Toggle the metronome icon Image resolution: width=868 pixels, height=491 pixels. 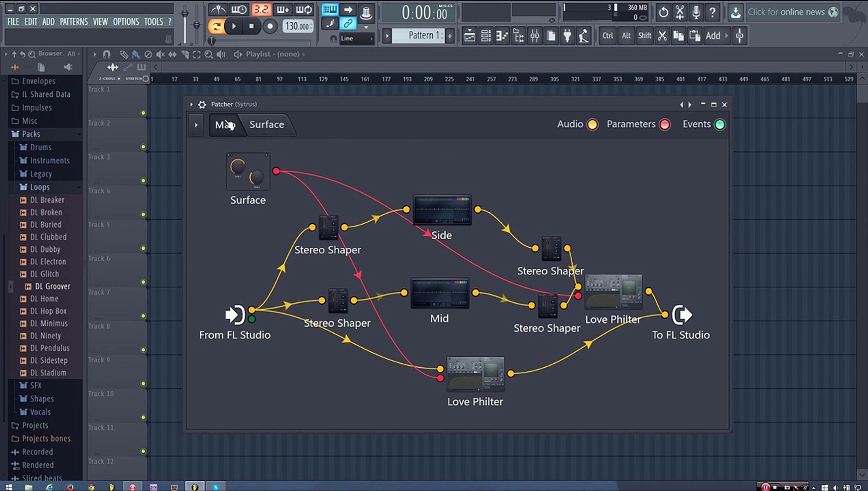click(x=218, y=10)
